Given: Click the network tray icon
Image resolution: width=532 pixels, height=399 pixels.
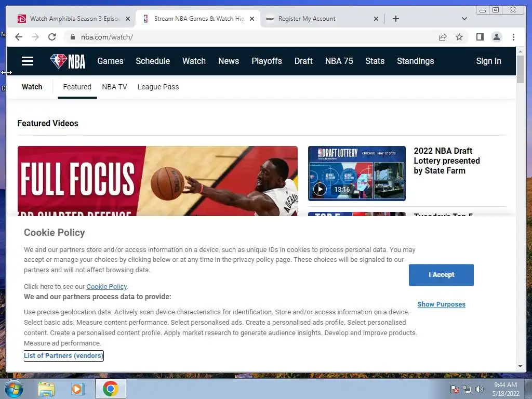Looking at the screenshot, I should coord(467,389).
